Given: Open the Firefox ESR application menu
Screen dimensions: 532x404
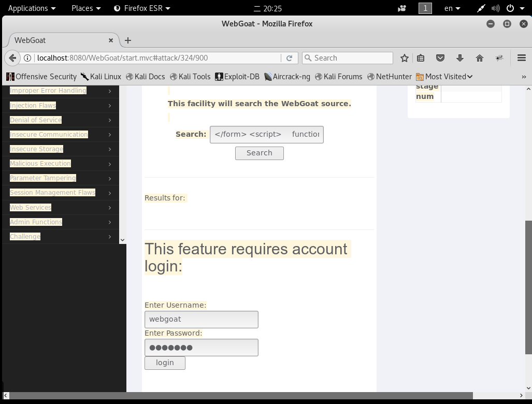Looking at the screenshot, I should 142,8.
